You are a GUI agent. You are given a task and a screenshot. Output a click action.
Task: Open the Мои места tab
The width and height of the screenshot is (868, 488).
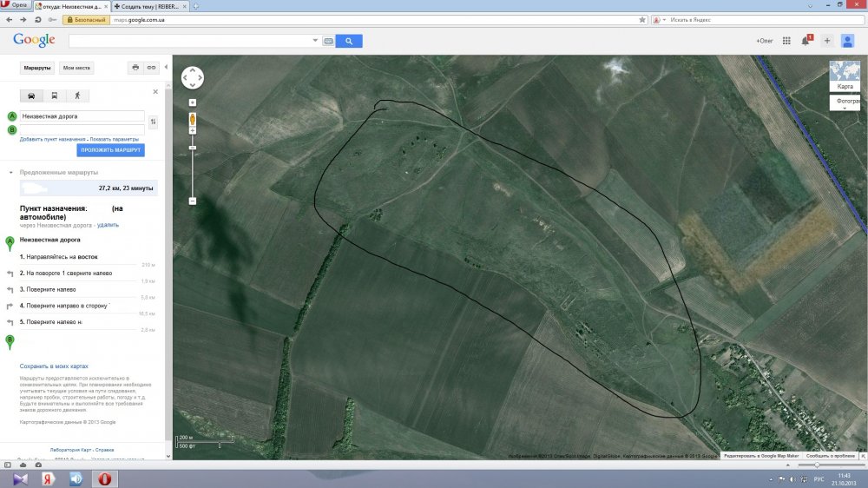point(76,68)
